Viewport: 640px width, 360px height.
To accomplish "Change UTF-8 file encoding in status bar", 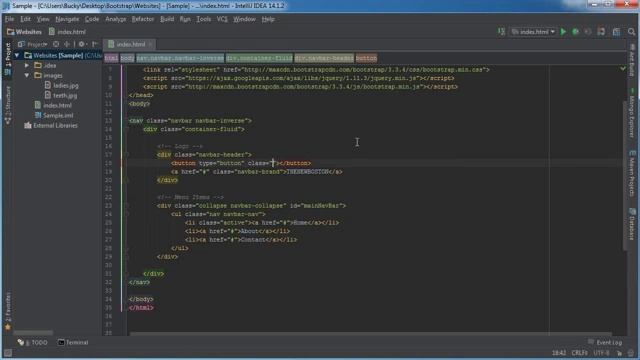I will point(601,353).
